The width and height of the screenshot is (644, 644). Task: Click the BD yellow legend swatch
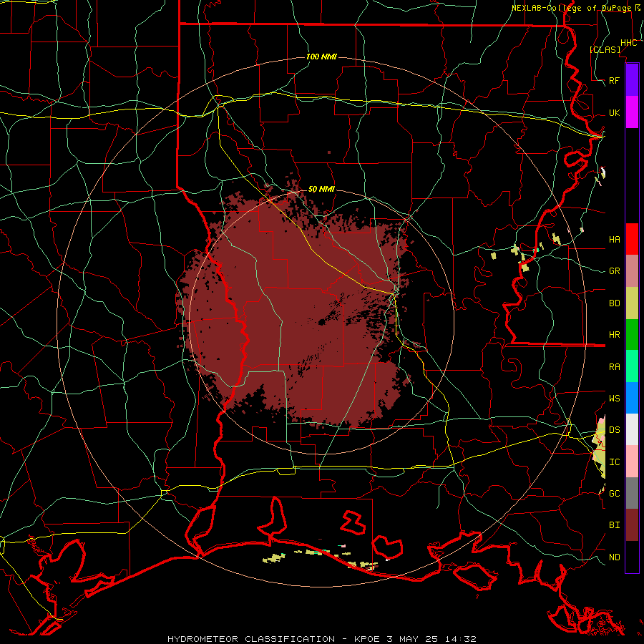632,303
